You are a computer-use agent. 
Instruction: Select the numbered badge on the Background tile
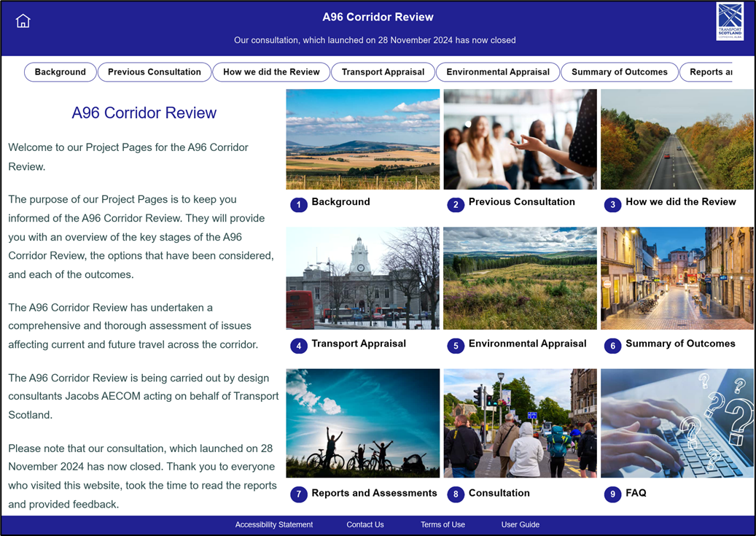[x=298, y=205]
